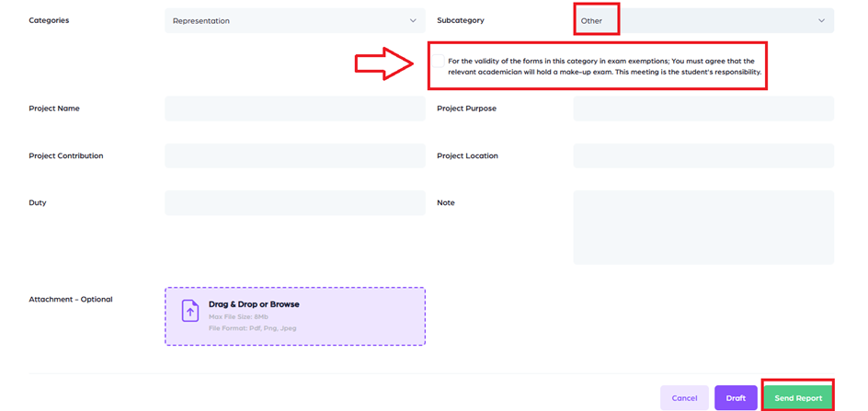868x411 pixels.
Task: Click the Project Location input field
Action: [x=702, y=155]
